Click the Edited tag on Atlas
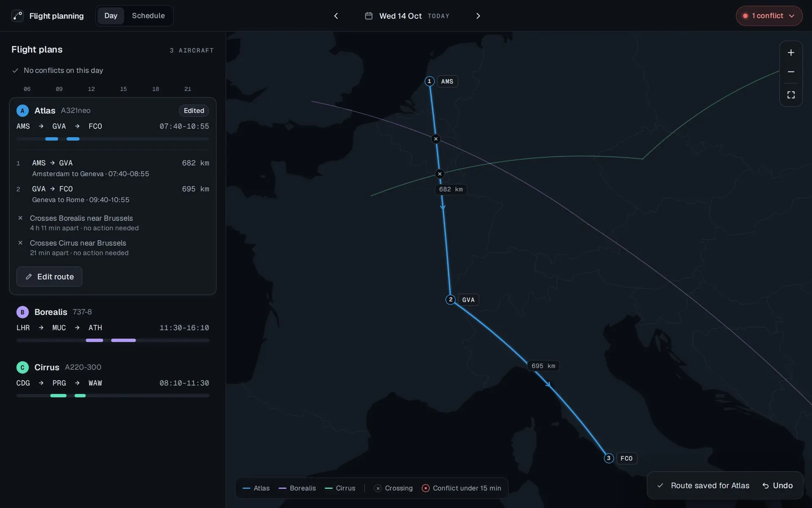812x508 pixels. (194, 110)
